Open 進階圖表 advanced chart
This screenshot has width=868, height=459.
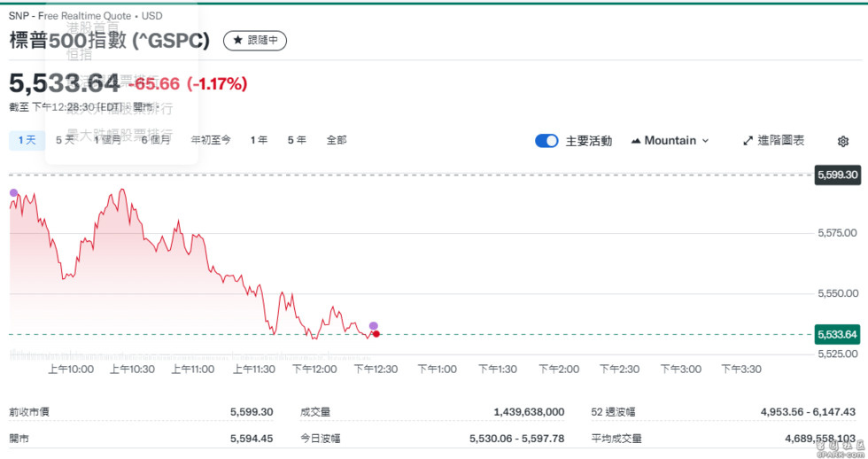tap(773, 141)
